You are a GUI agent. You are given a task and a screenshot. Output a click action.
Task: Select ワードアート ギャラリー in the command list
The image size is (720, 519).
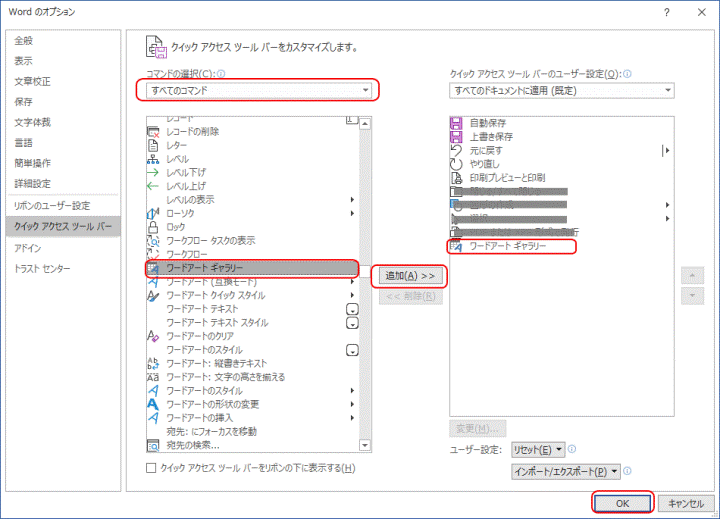click(252, 268)
